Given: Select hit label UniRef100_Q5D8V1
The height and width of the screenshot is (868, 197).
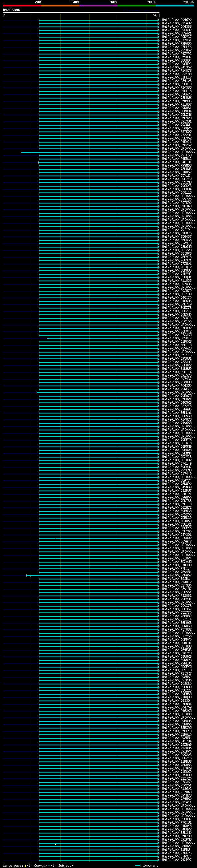Looking at the screenshot, I should 177,399.
